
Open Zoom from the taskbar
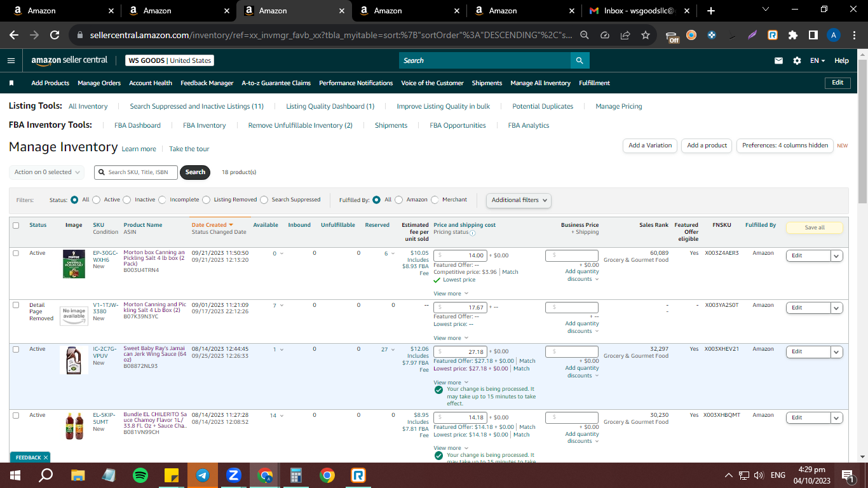[x=234, y=475]
